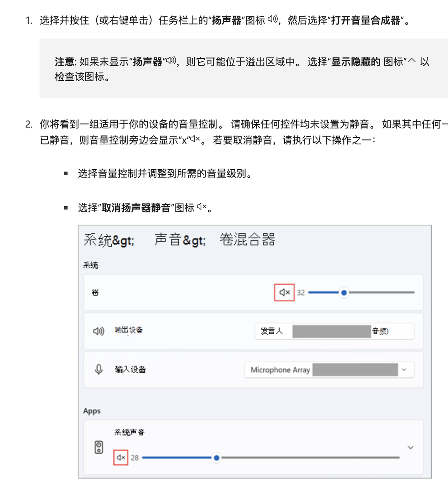This screenshot has width=448, height=497.
Task: Click the 输出设备 speaker icon
Action: point(99,331)
